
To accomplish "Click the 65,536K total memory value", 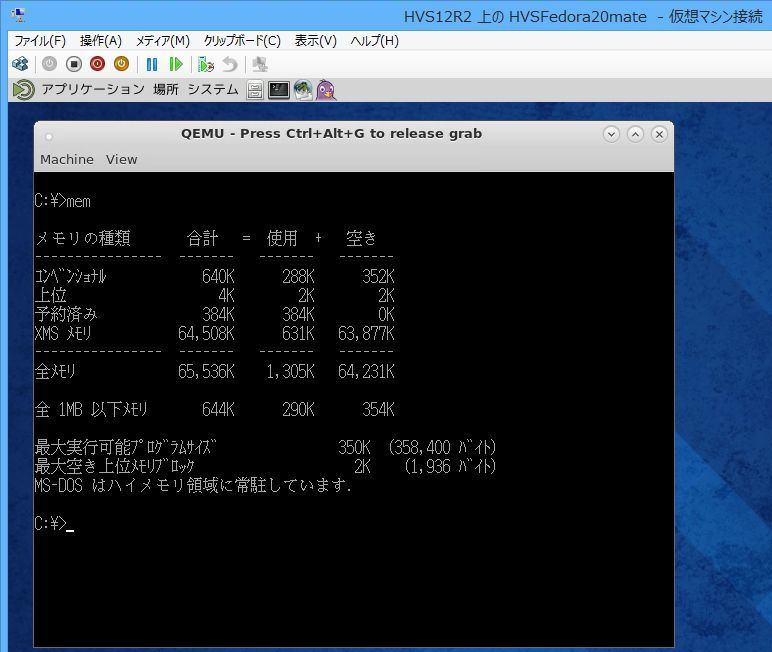I will pos(206,371).
